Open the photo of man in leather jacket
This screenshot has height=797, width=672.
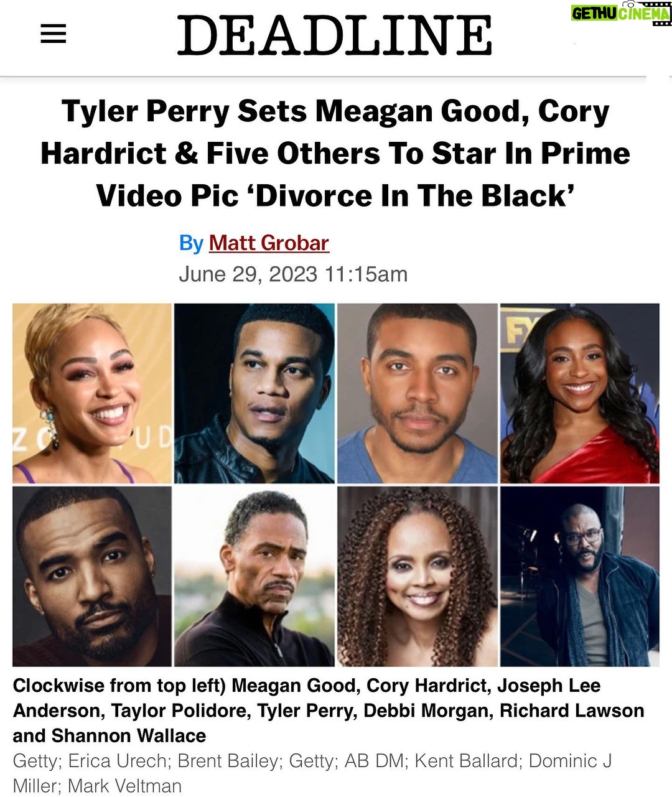(254, 393)
